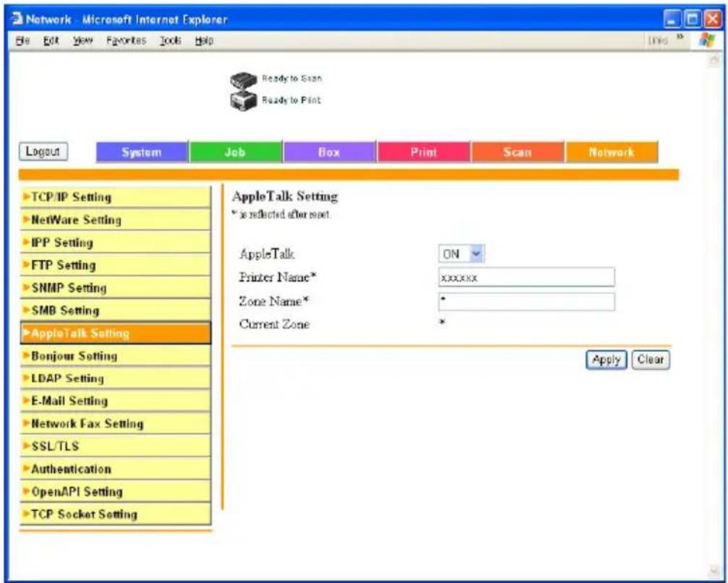Viewport: 728px width, 583px height.
Task: Switch to the Job tab
Action: [x=236, y=152]
